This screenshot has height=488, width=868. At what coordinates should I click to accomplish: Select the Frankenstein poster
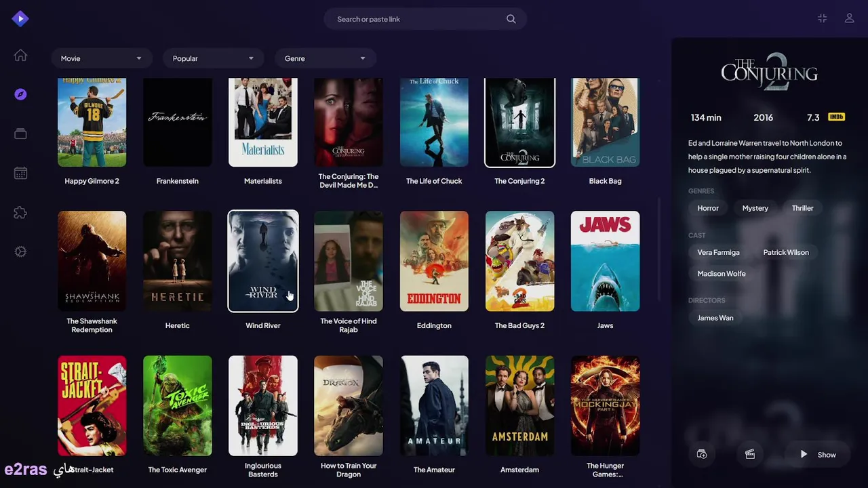click(x=178, y=122)
